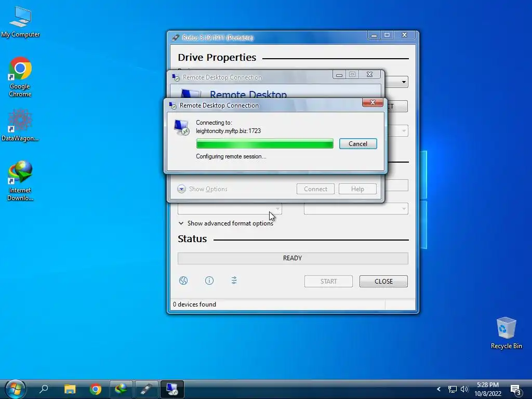Switch to Rufus via taskbar icon
This screenshot has height=399, width=532.
[147, 389]
